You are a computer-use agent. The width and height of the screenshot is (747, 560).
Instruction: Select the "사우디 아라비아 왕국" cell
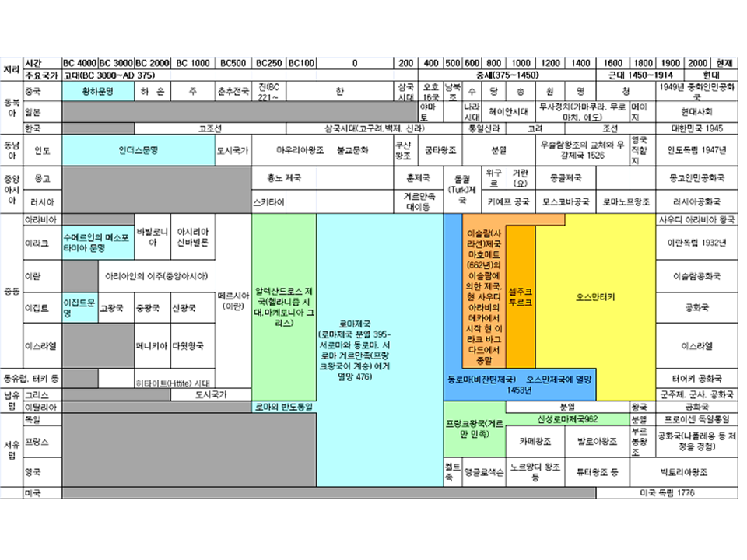coord(697,219)
